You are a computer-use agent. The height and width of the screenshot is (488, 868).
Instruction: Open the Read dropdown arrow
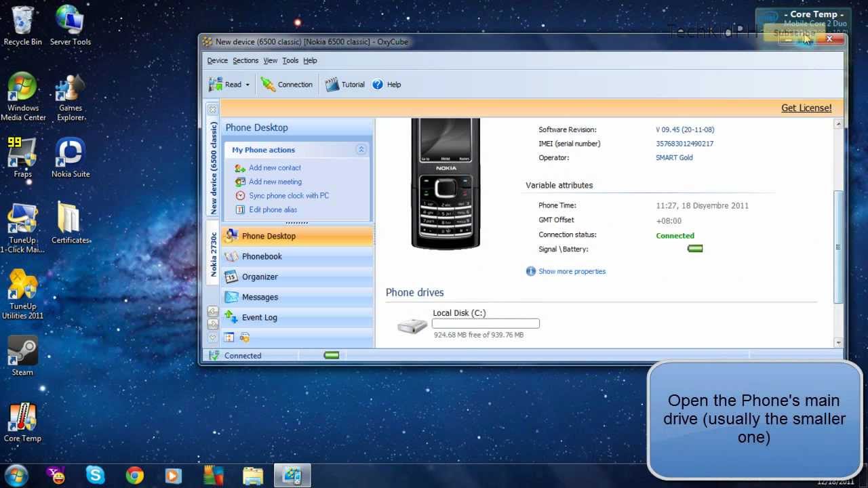click(248, 85)
